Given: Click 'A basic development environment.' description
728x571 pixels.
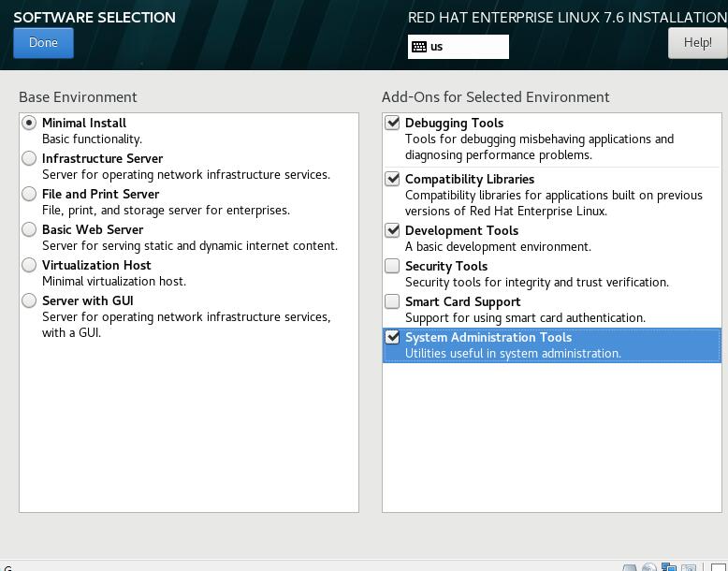Looking at the screenshot, I should coord(498,246).
